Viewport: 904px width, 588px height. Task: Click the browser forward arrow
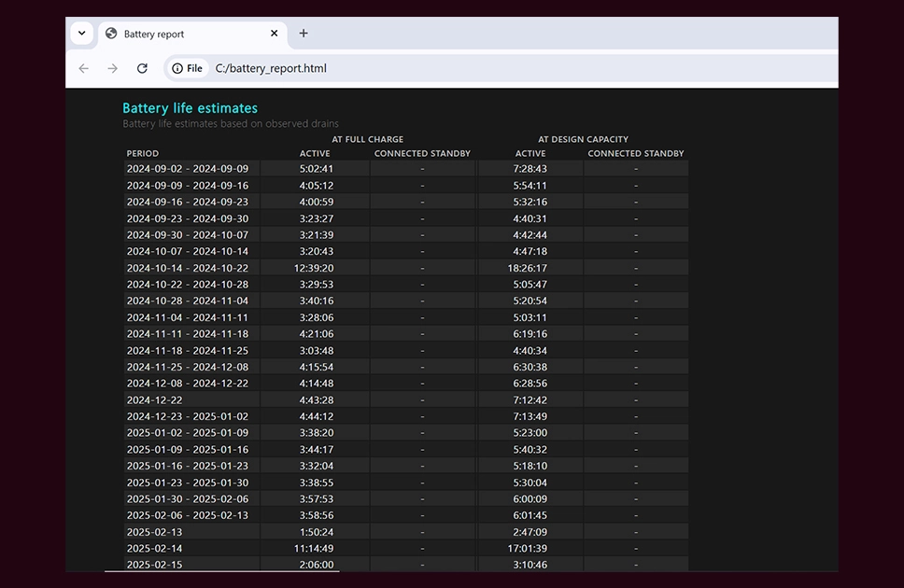pyautogui.click(x=112, y=69)
